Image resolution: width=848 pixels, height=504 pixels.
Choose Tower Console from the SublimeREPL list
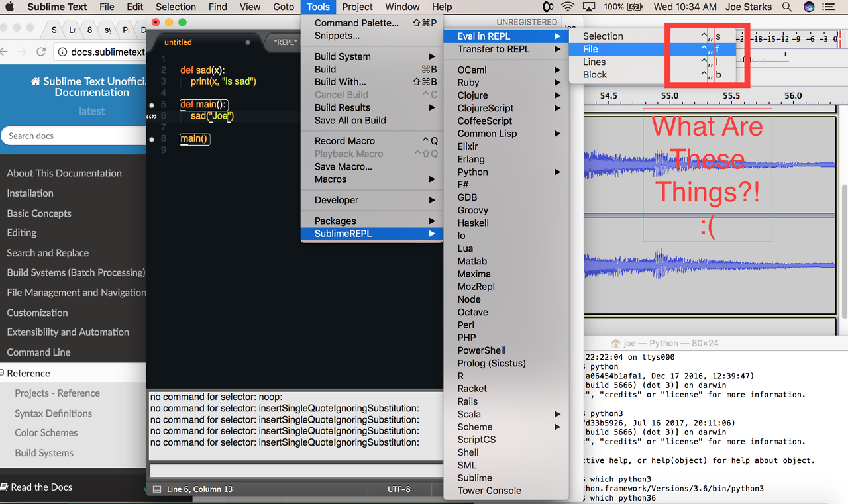pyautogui.click(x=506, y=491)
